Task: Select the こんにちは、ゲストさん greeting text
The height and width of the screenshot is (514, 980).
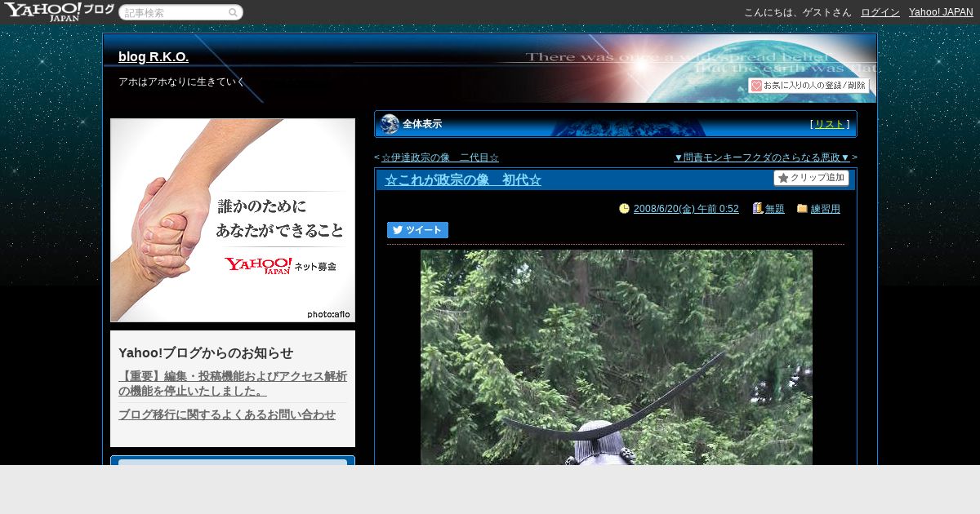Action: coord(797,12)
